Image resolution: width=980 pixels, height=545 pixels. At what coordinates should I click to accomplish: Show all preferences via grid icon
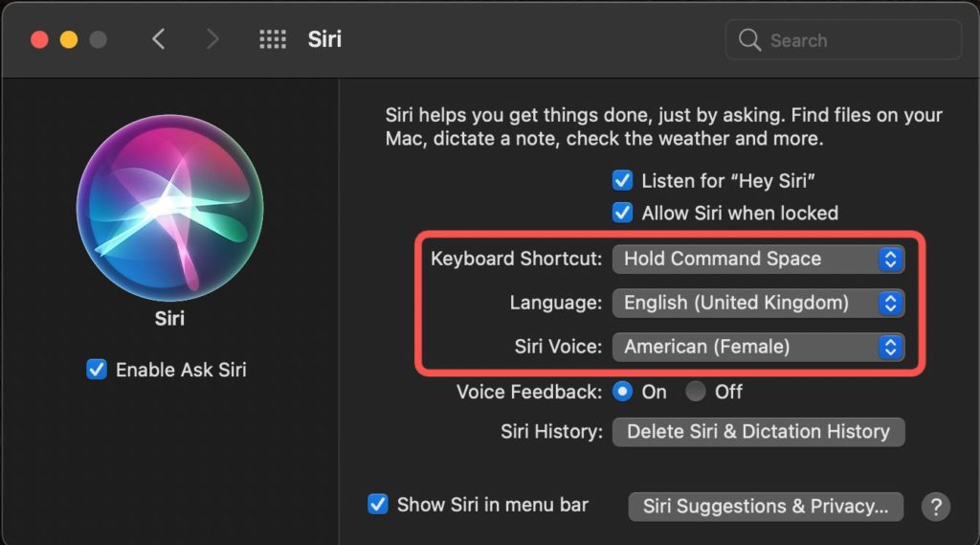click(x=273, y=39)
